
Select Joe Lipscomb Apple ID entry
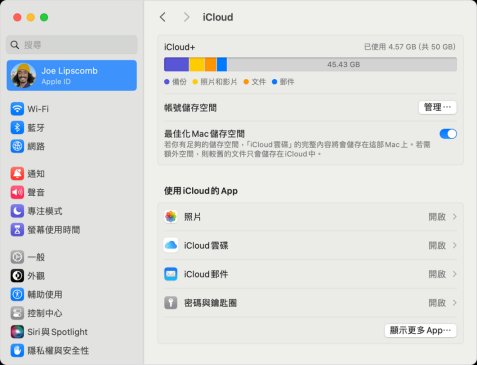(72, 76)
